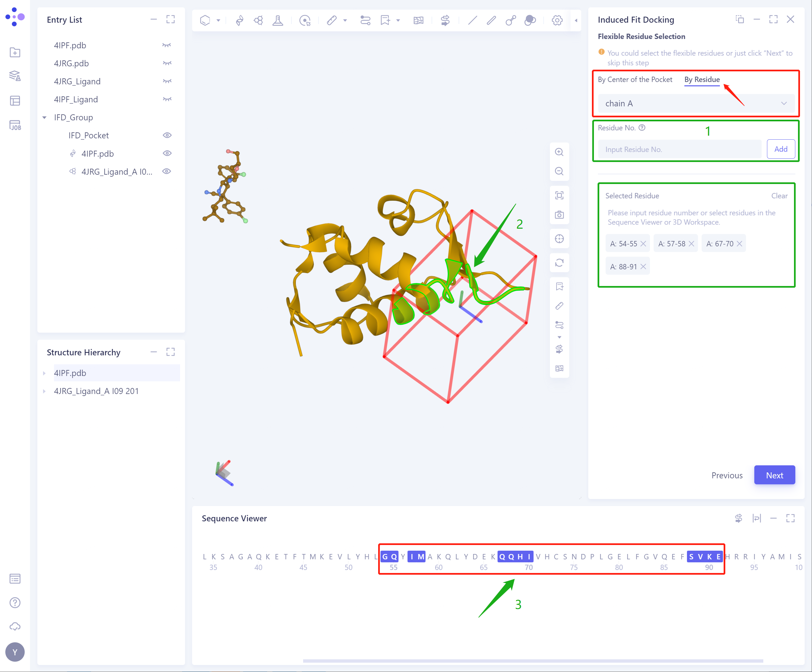The width and height of the screenshot is (812, 672).
Task: Hide 4JRG_Ligand_A using its eye toggle
Action: 167,171
